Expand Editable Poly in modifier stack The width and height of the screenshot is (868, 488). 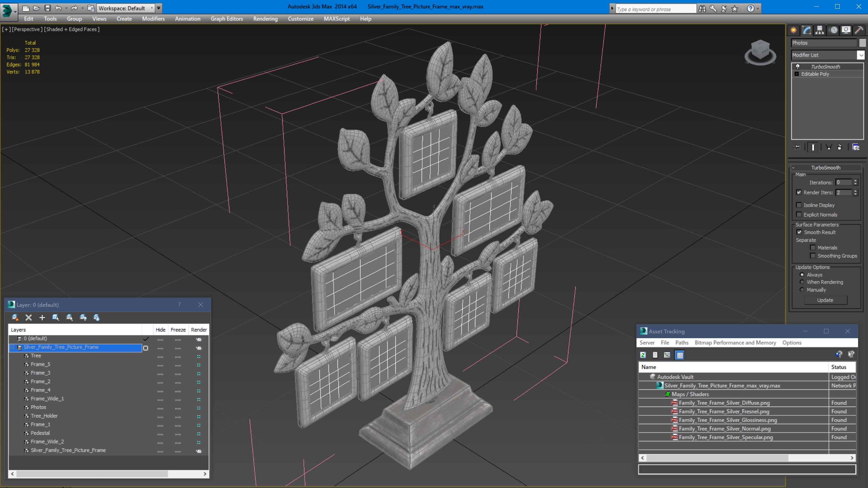pyautogui.click(x=797, y=74)
